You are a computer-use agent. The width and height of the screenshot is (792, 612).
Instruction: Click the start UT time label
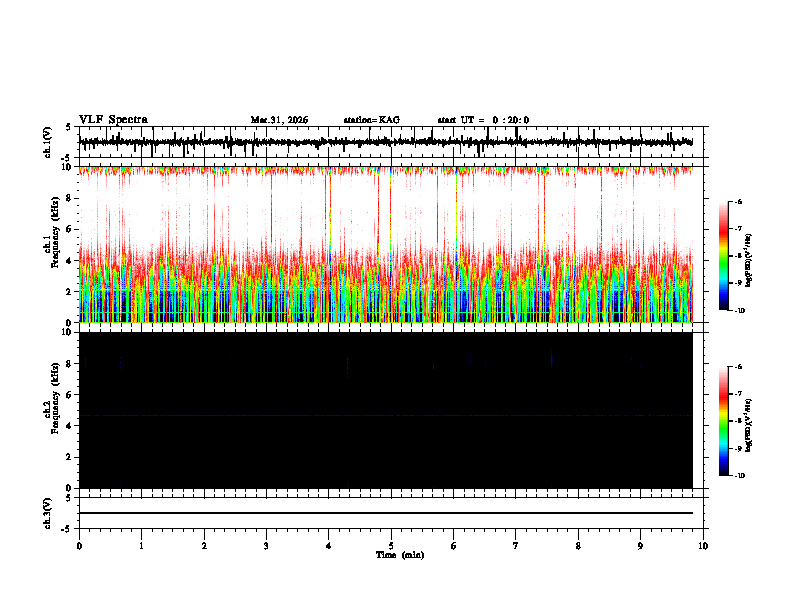483,120
